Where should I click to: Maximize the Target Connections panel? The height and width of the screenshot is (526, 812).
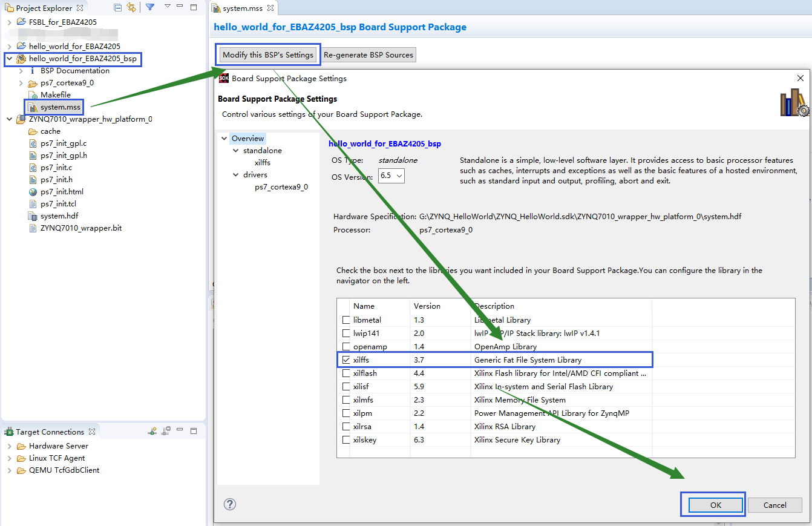click(194, 431)
